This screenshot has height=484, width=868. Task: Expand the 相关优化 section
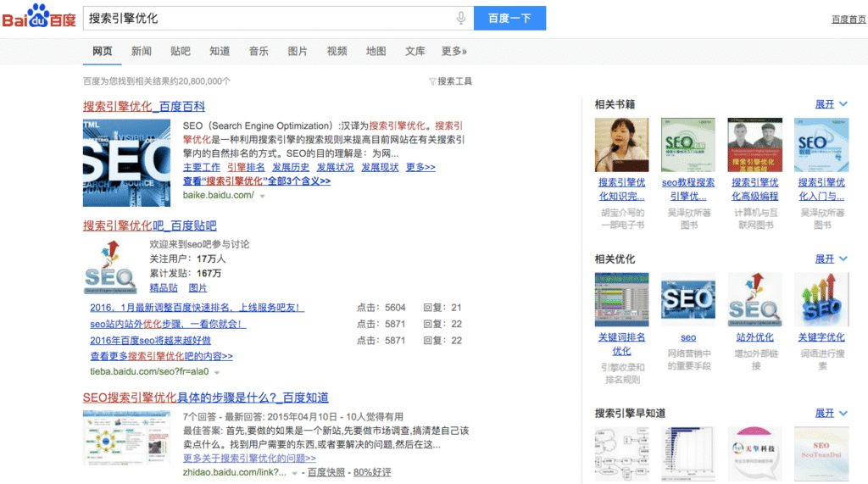pyautogui.click(x=831, y=259)
